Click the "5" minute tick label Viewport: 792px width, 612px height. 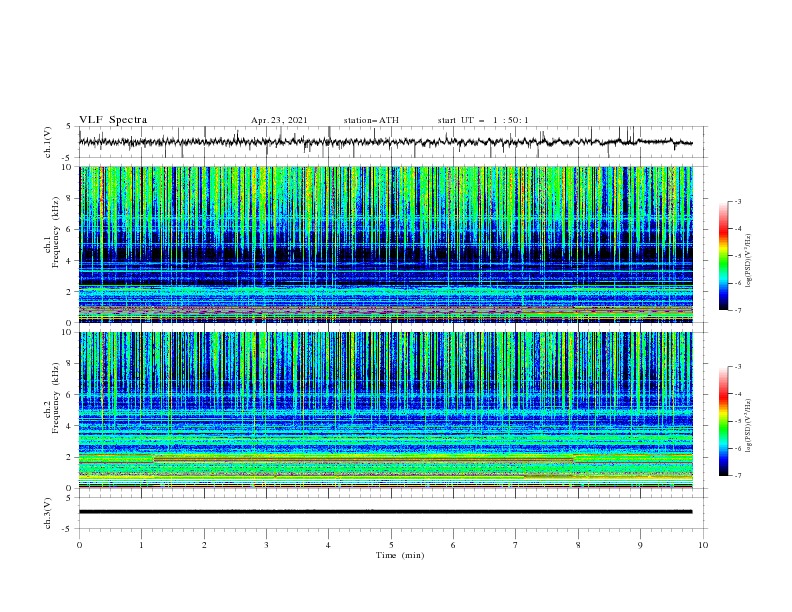click(391, 545)
